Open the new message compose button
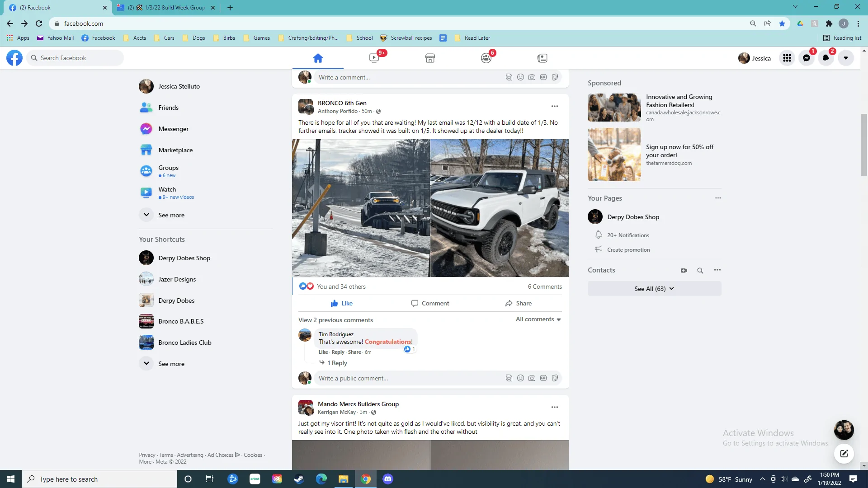868x488 pixels. (x=844, y=454)
